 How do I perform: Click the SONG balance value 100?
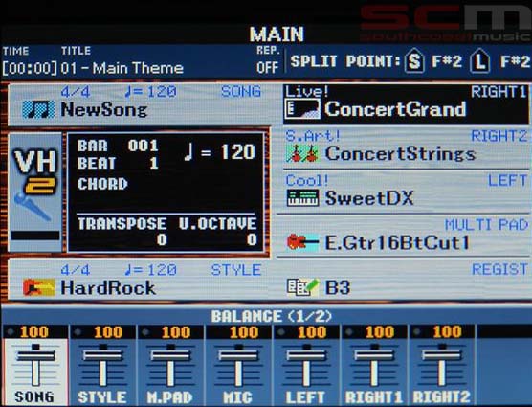coord(33,332)
